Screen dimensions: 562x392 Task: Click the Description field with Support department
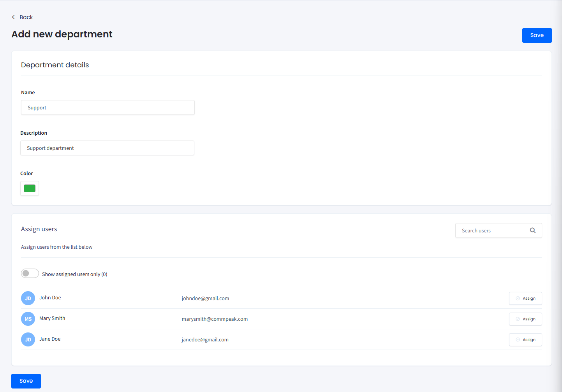[x=107, y=148]
